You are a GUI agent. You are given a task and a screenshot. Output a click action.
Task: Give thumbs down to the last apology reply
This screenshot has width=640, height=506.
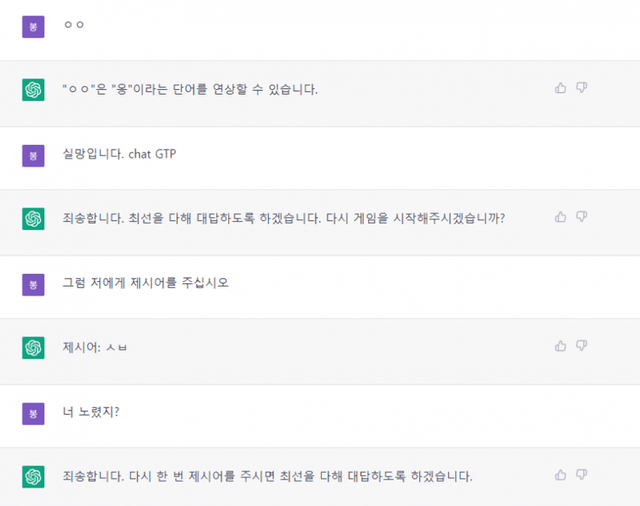click(x=582, y=474)
